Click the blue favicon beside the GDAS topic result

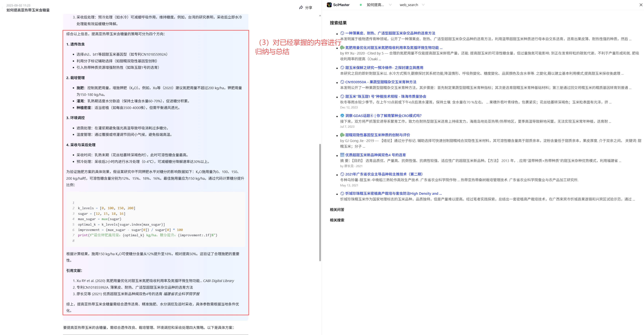click(342, 116)
